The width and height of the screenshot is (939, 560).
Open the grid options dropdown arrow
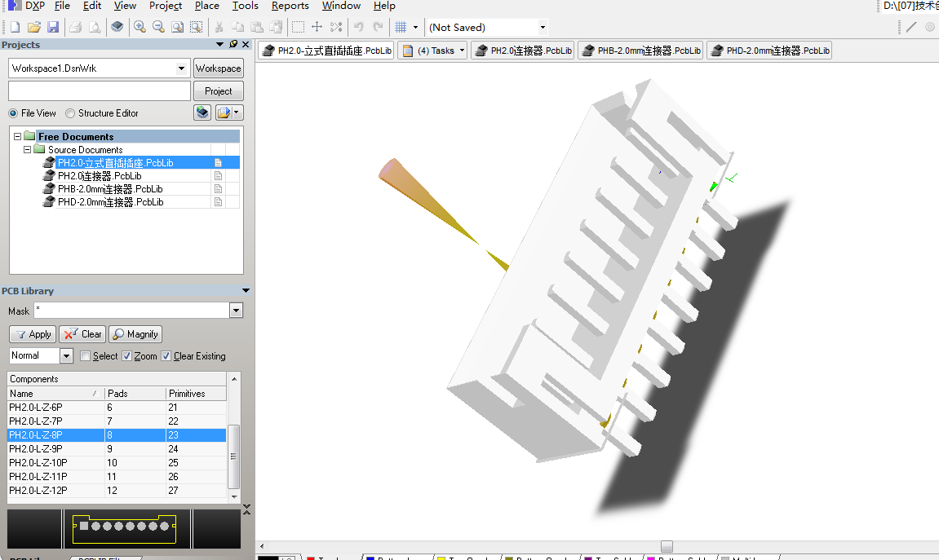click(x=415, y=27)
